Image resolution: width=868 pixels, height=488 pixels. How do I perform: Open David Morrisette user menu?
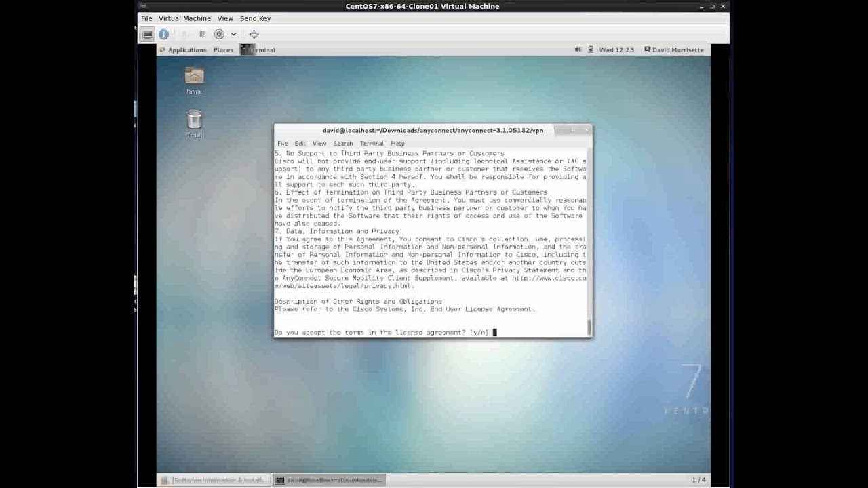click(674, 49)
